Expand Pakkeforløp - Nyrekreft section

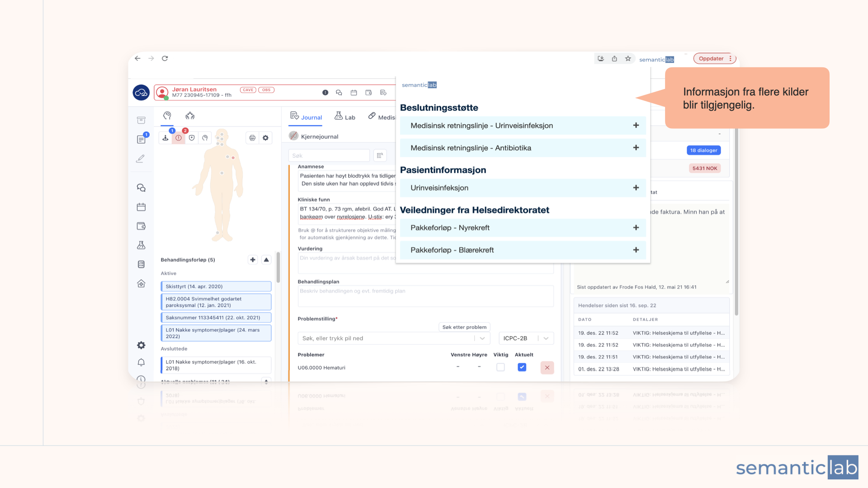coord(636,228)
